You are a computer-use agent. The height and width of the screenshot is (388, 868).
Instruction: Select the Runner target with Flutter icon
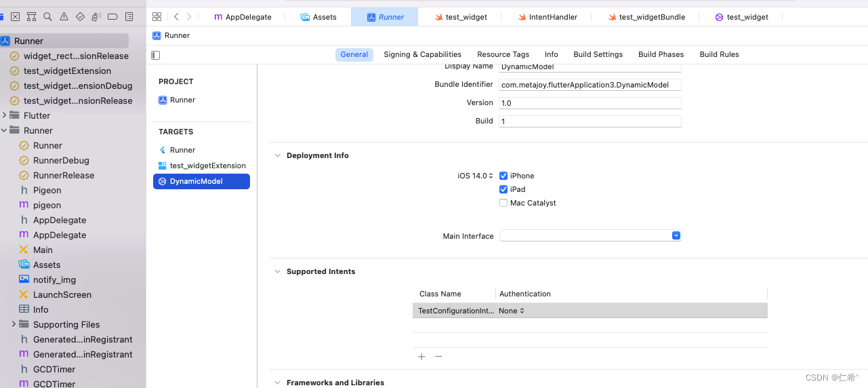coord(177,150)
